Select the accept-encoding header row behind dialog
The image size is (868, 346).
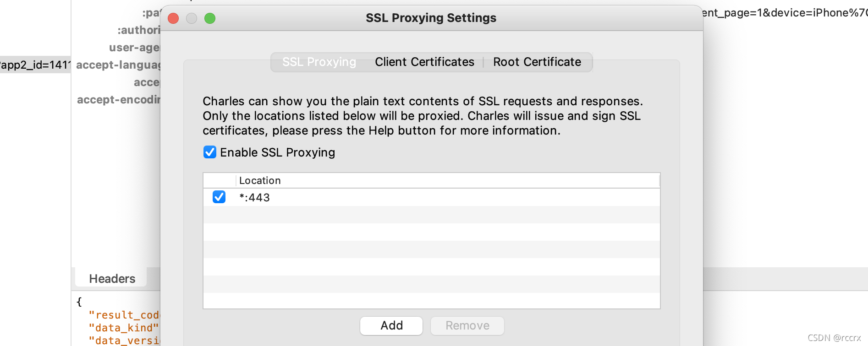coord(119,100)
